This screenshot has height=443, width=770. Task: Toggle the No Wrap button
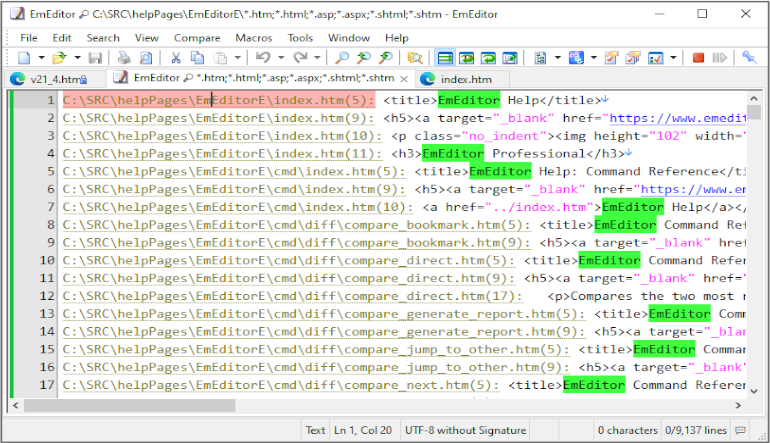pyautogui.click(x=445, y=58)
